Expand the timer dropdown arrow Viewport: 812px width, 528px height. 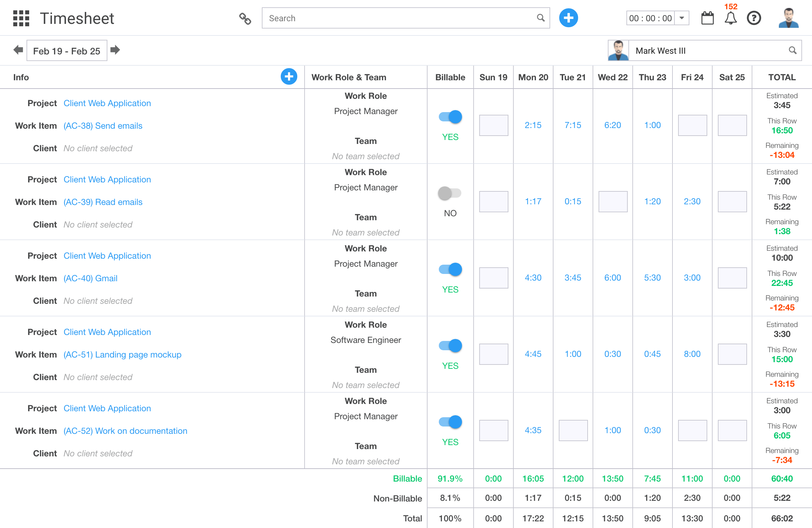[682, 18]
